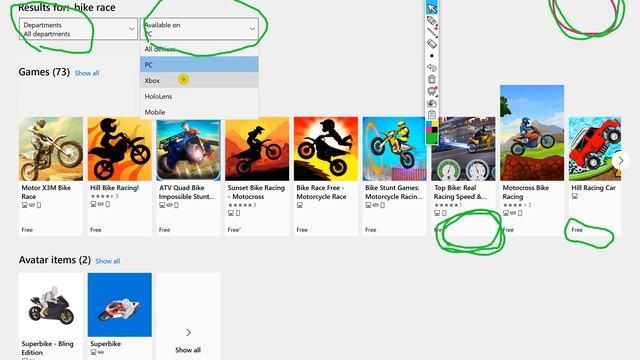
Task: Click star rating under Hill Bike Racing!
Action: coord(104,196)
